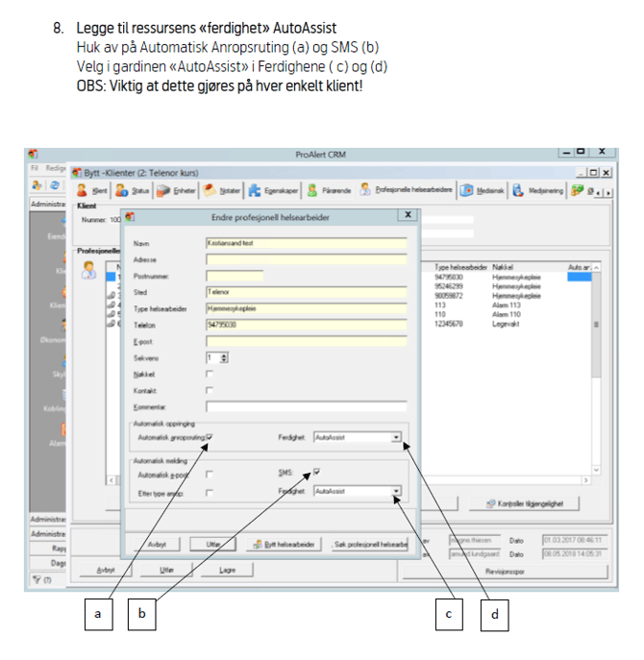Toggle the SMS checkbox
The width and height of the screenshot is (644, 660).
(315, 473)
